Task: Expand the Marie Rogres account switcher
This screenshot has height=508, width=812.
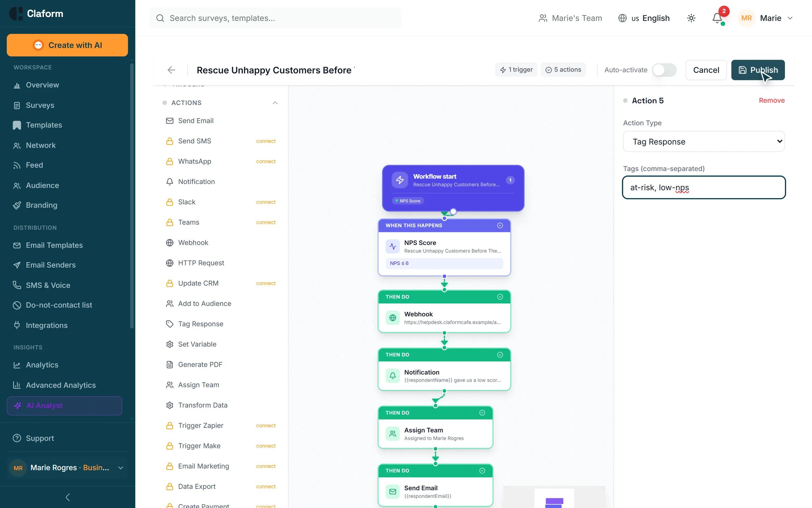Action: pyautogui.click(x=67, y=468)
